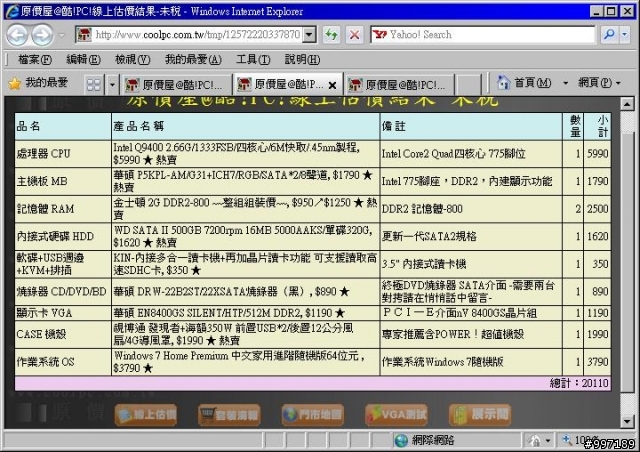Click the browser Back arrow button
Image resolution: width=640 pixels, height=452 pixels.
pyautogui.click(x=17, y=35)
